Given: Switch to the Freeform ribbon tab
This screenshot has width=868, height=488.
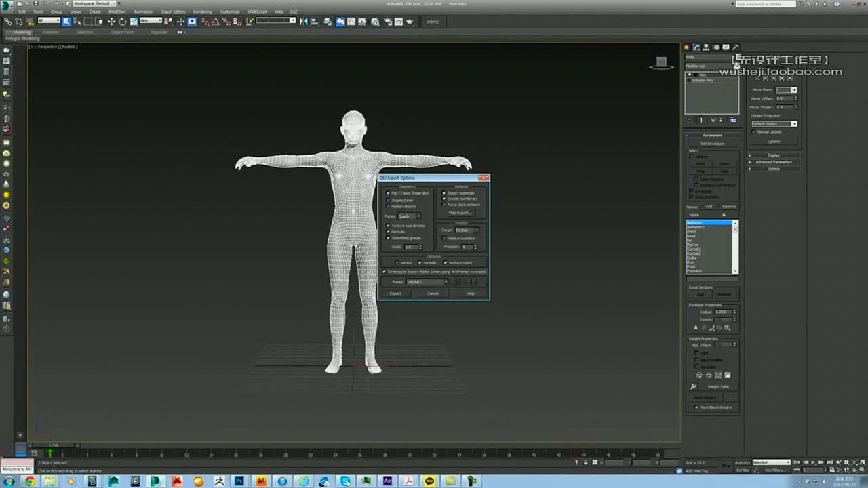Looking at the screenshot, I should pos(51,32).
